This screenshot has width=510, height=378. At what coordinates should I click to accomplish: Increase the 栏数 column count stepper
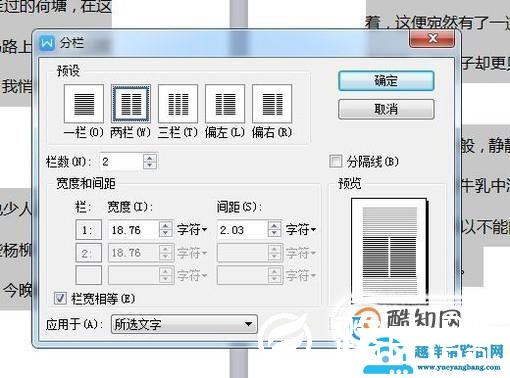(x=150, y=158)
